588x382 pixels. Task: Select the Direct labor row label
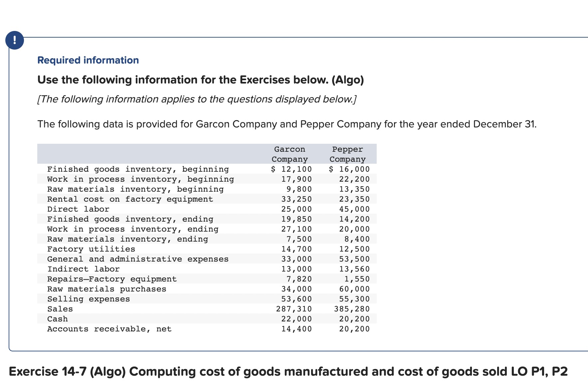[78, 209]
